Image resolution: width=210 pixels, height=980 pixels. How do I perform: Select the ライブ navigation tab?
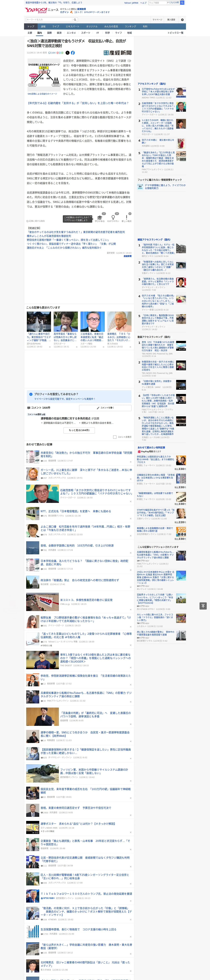56,27
